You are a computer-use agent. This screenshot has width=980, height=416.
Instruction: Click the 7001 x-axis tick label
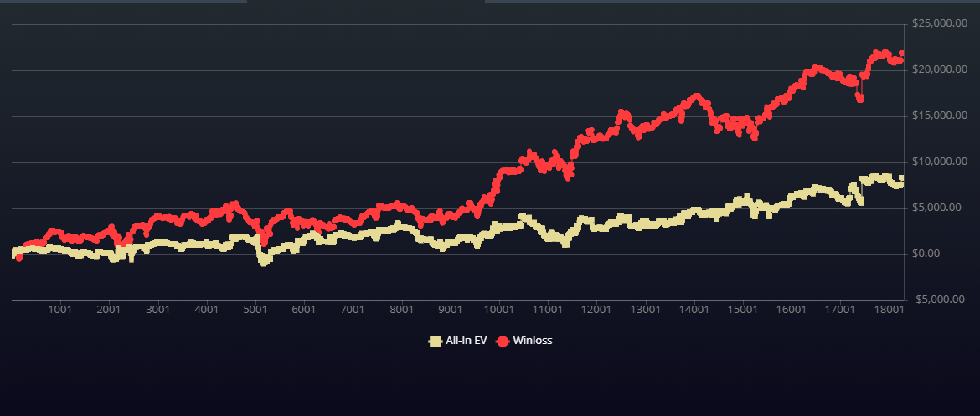[353, 309]
